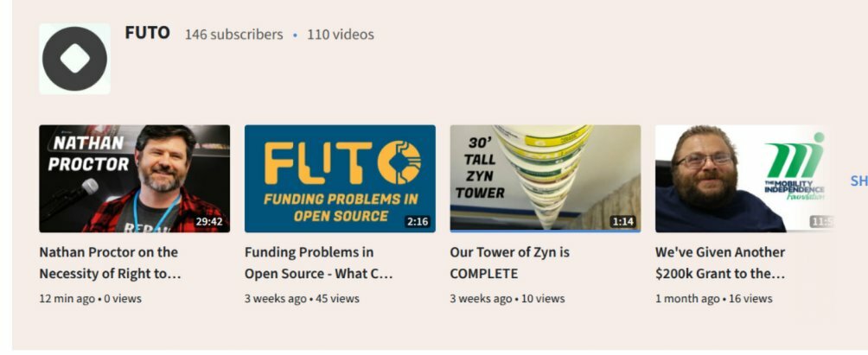Screen dimensions: 868x355
Task: Open 'We've Given Another $200k Grant' title
Action: (720, 263)
